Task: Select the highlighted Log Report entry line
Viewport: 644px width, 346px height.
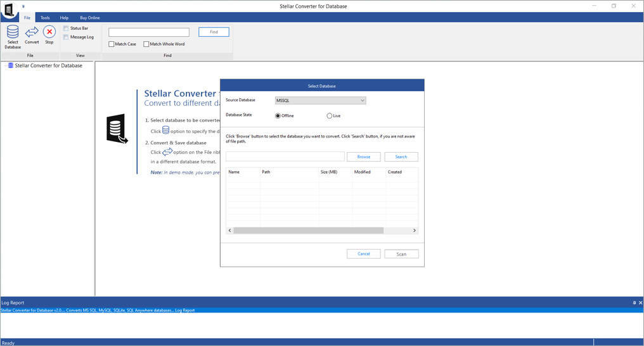Action: pyautogui.click(x=321, y=311)
